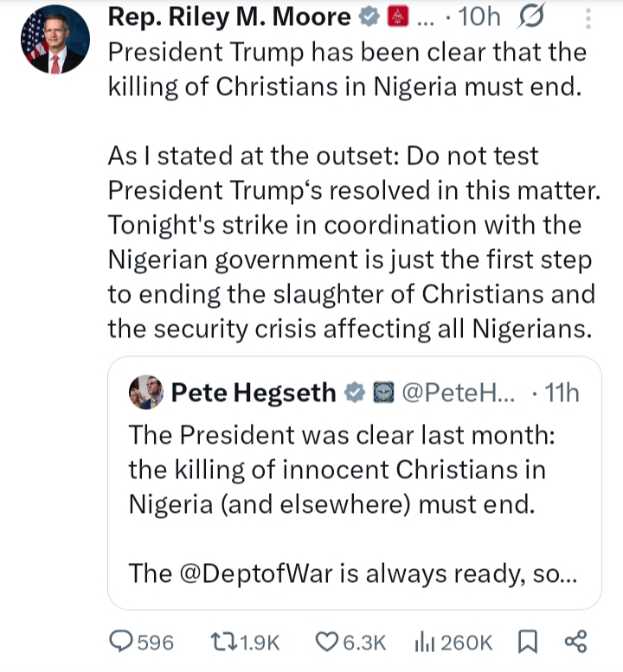Click the @PeteH... handle in the quote
The height and width of the screenshot is (672, 623).
pyautogui.click(x=459, y=393)
